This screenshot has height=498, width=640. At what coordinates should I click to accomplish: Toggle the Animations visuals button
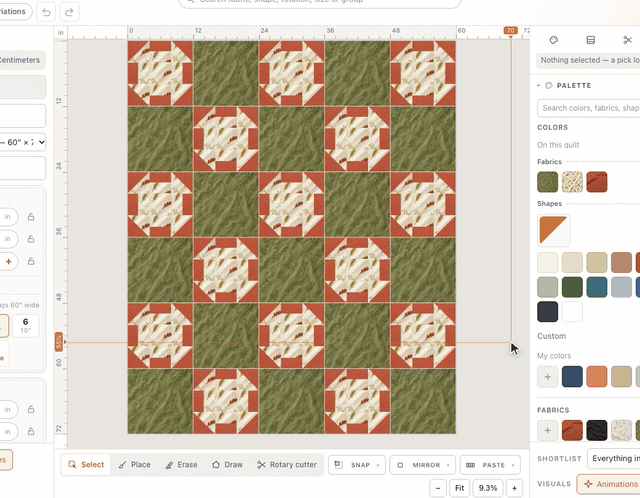click(x=610, y=484)
